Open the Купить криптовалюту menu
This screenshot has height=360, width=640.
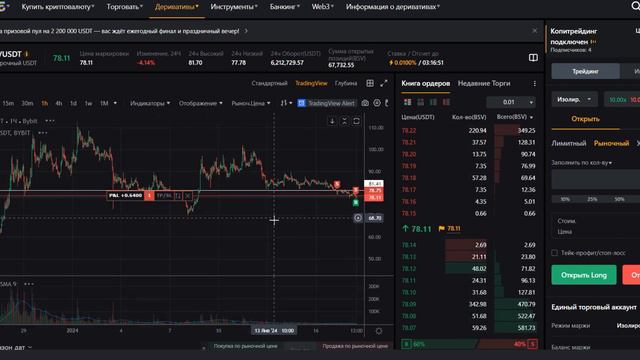click(x=58, y=7)
